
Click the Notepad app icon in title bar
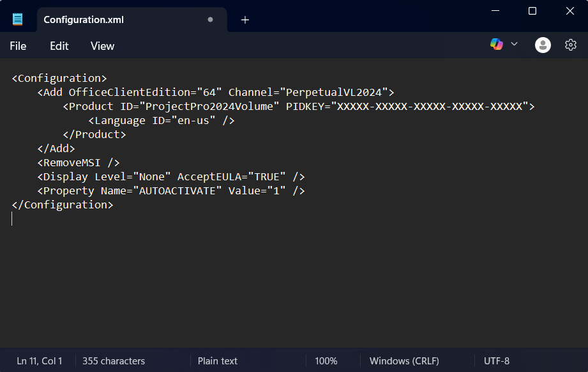[x=18, y=19]
